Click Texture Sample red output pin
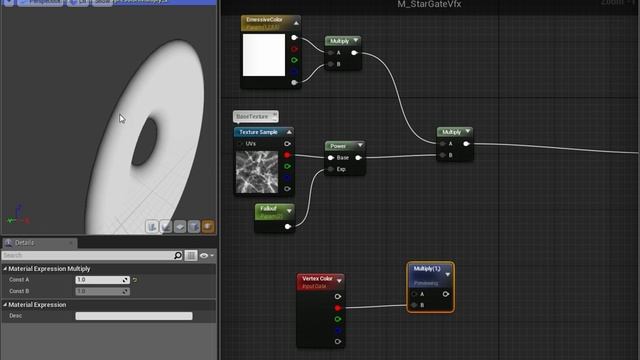This screenshot has height=360, width=640. pos(287,155)
